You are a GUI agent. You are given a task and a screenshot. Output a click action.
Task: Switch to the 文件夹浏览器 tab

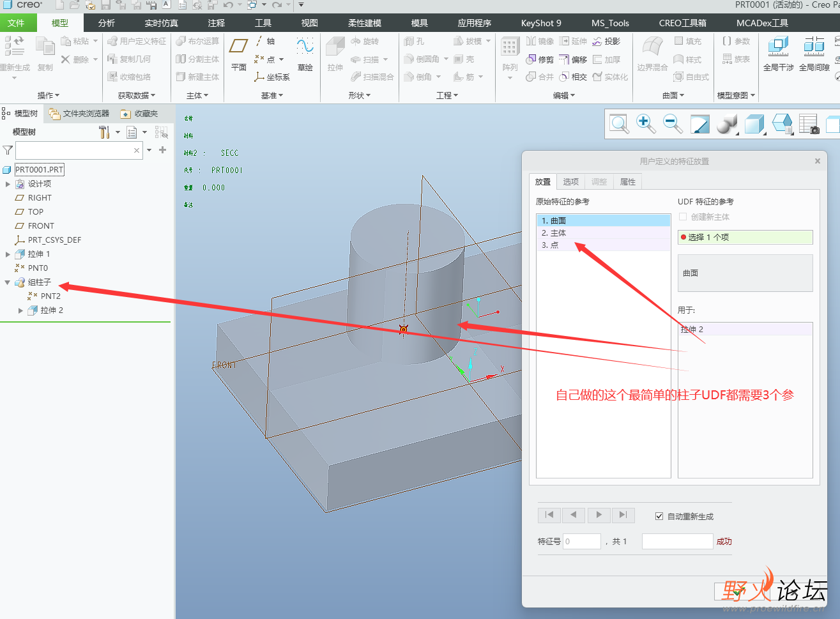(79, 114)
